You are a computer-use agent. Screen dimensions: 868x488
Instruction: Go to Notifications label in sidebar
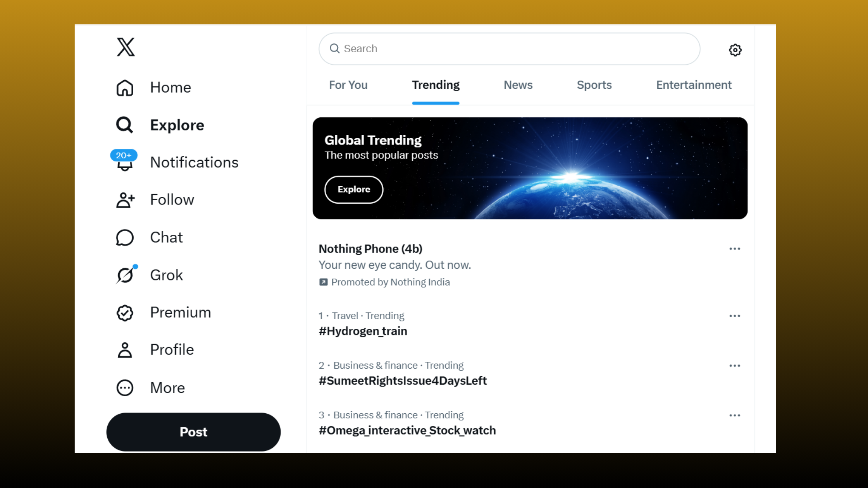[x=194, y=163]
